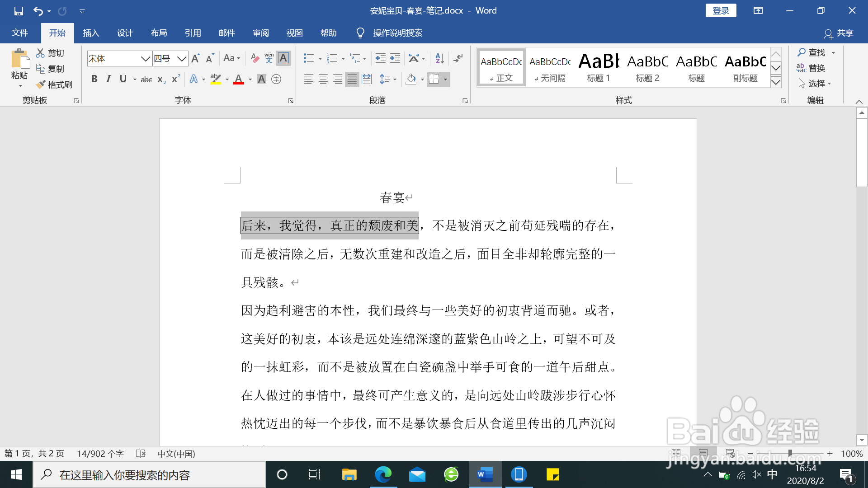Switch to the 插入 ribbon tab

click(91, 33)
